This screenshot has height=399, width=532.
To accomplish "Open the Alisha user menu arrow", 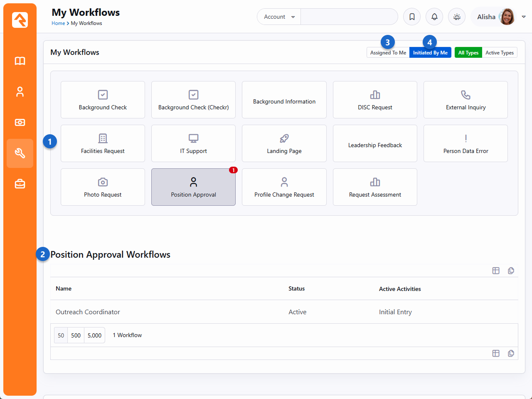I will [524, 17].
